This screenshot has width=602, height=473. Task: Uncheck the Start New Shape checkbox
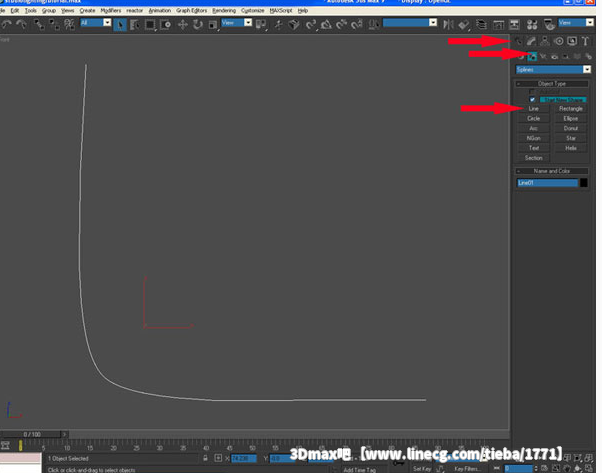coord(532,99)
